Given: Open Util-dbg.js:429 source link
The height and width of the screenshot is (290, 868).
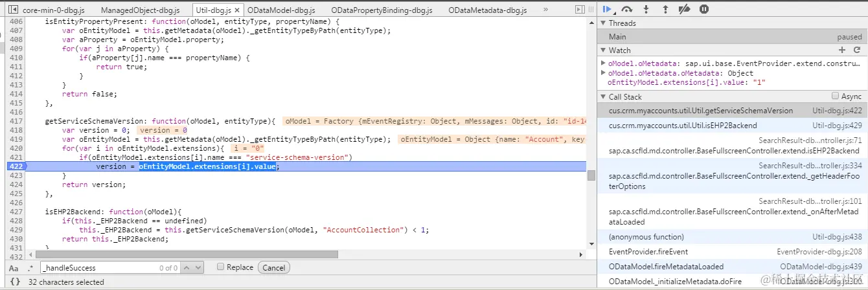Looking at the screenshot, I should pos(837,126).
